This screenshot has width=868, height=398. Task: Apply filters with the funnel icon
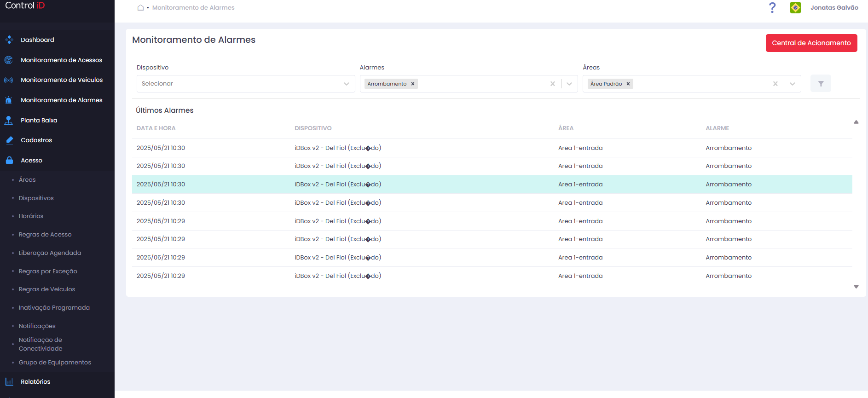(x=821, y=84)
